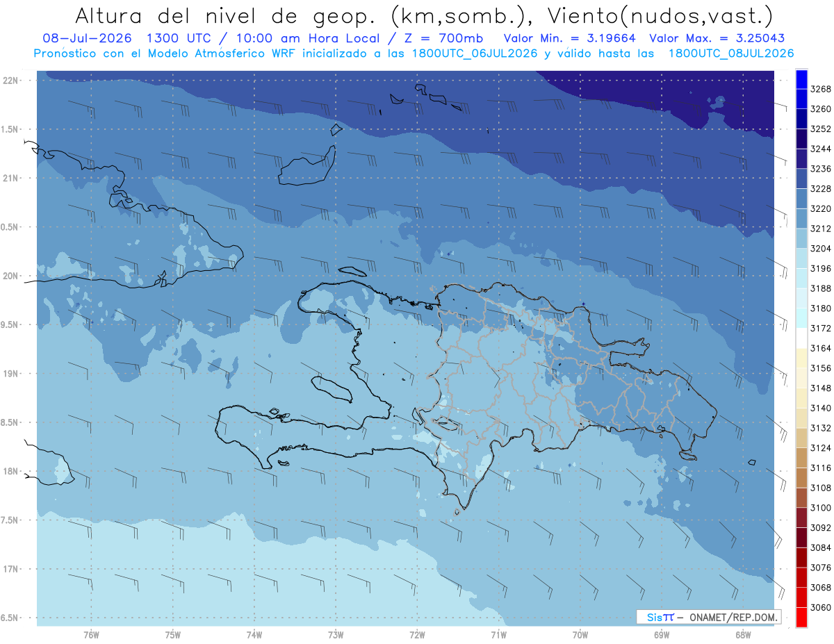
Task: Click the white band between 3164 and 3172
Action: (801, 338)
